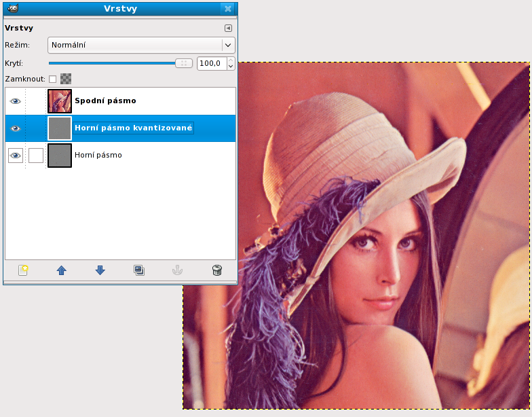Decrease Krytí value with the down spinner
The image size is (532, 417).
tap(231, 67)
